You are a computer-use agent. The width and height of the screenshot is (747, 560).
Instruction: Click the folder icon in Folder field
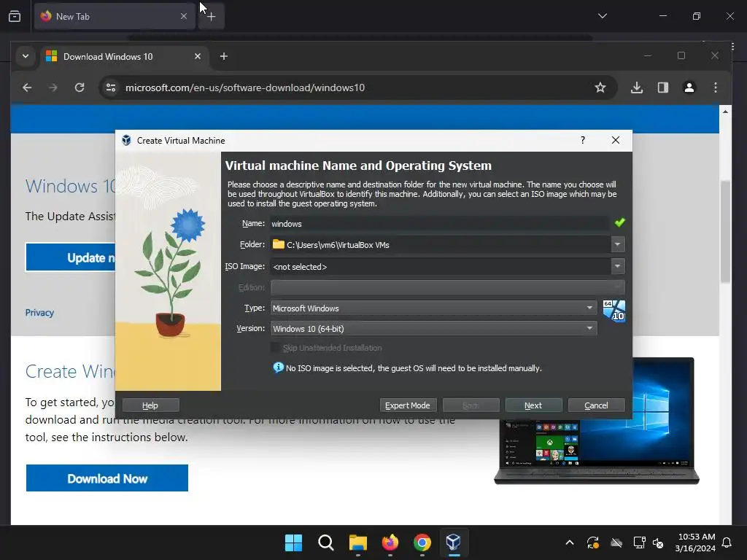[x=278, y=244]
